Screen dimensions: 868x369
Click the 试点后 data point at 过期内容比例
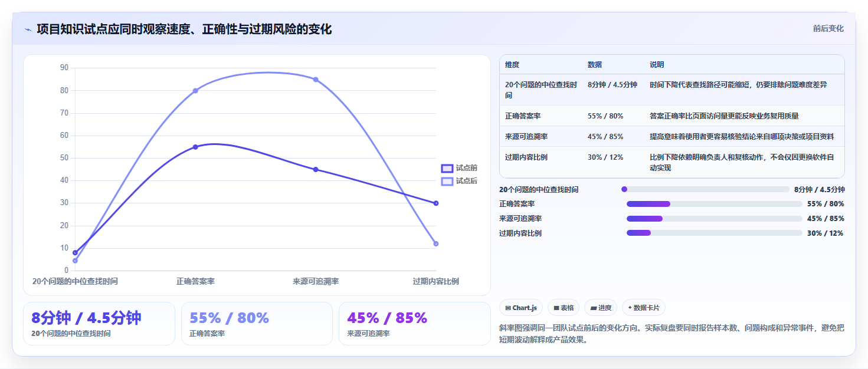pos(436,243)
